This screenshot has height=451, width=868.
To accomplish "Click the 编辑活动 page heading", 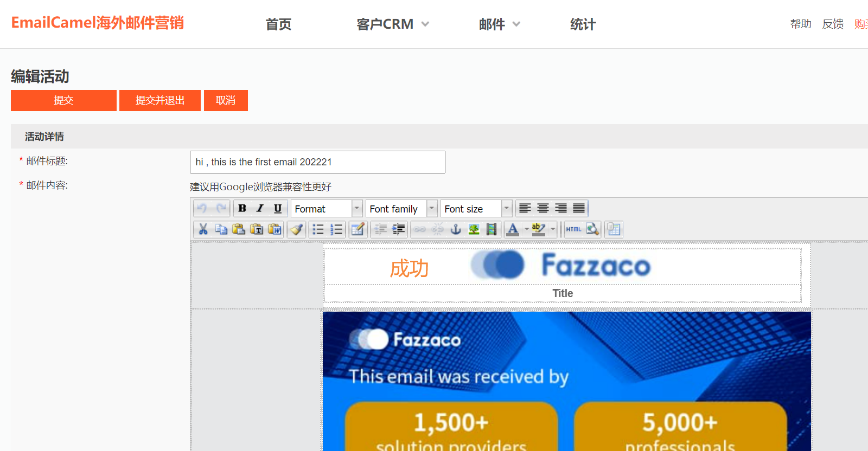I will pos(40,76).
